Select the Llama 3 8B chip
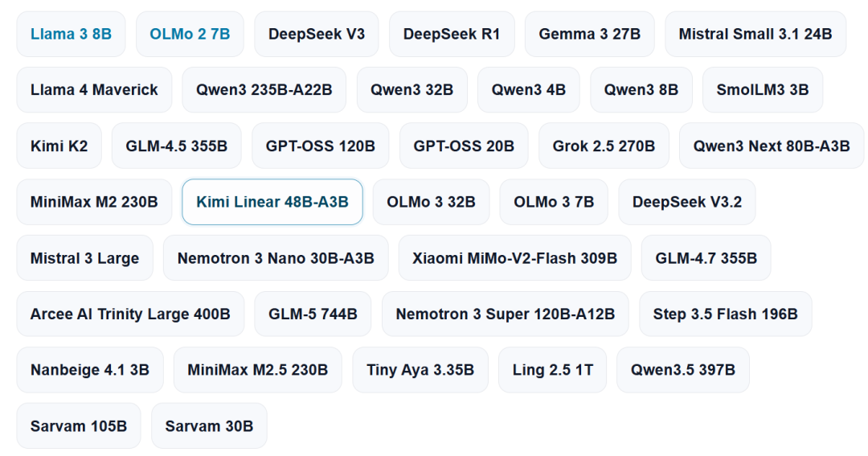 [71, 34]
